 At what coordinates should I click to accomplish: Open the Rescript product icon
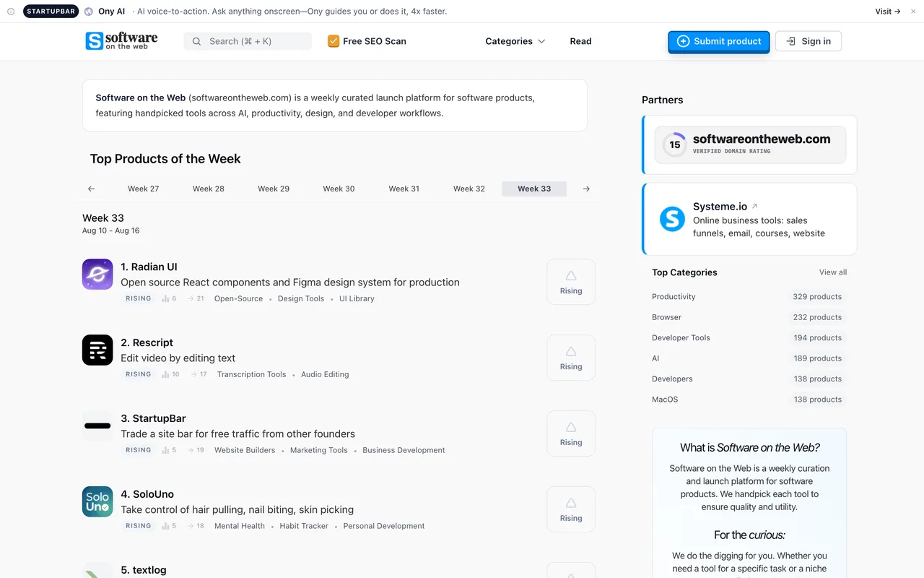click(x=97, y=350)
